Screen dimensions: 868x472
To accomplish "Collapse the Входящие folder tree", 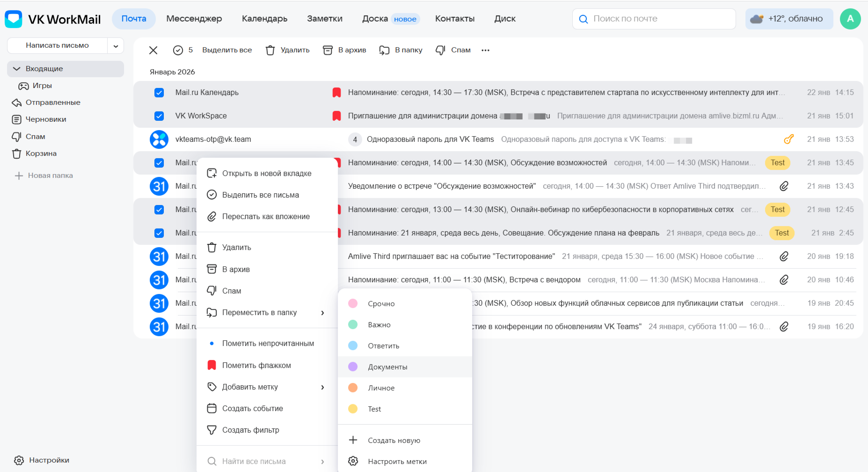I will pyautogui.click(x=17, y=69).
